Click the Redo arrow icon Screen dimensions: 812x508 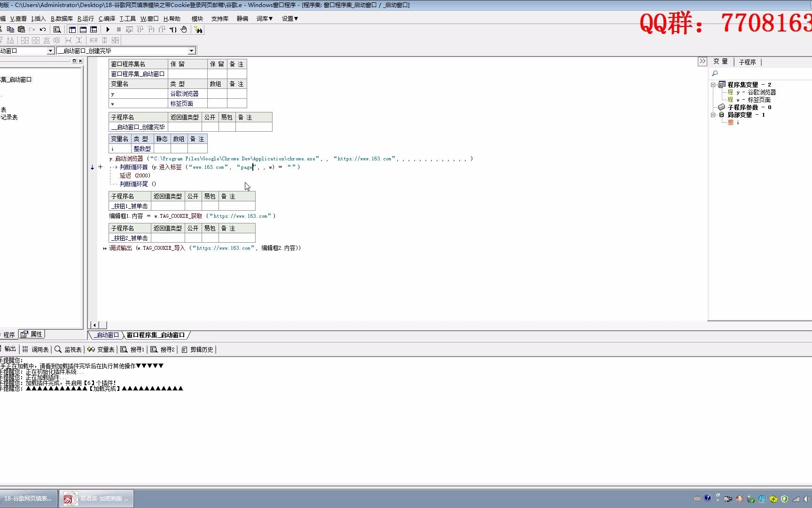click(x=32, y=29)
